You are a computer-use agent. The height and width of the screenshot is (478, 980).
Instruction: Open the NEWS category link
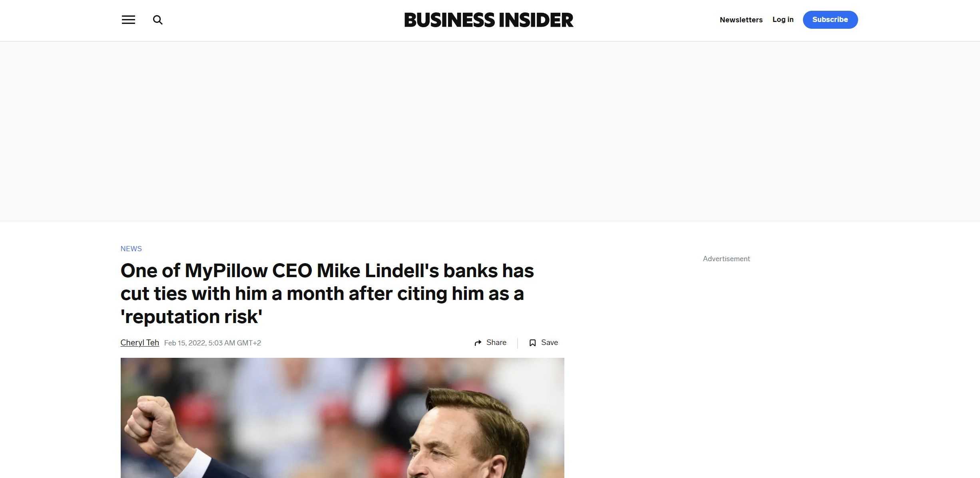point(131,249)
